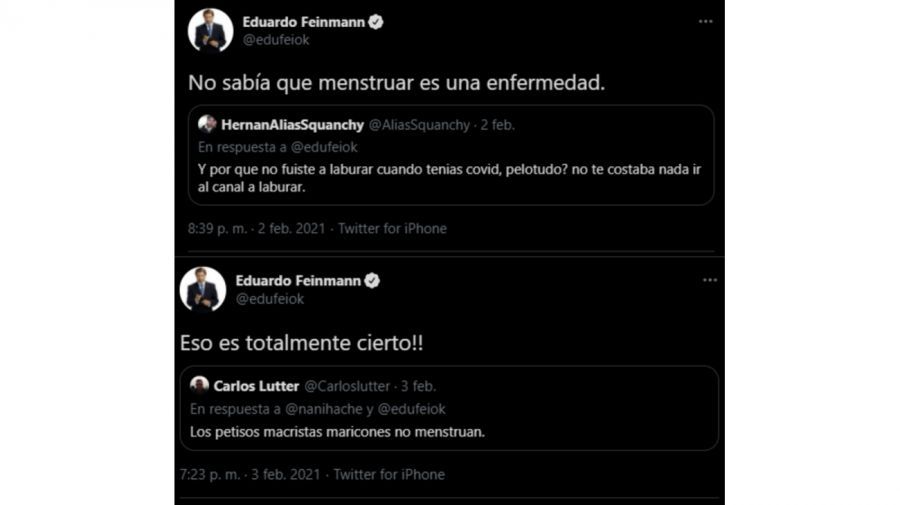Click Eduardo Feinmann's avatar in first tweet
This screenshot has height=505, width=900.
(x=210, y=31)
